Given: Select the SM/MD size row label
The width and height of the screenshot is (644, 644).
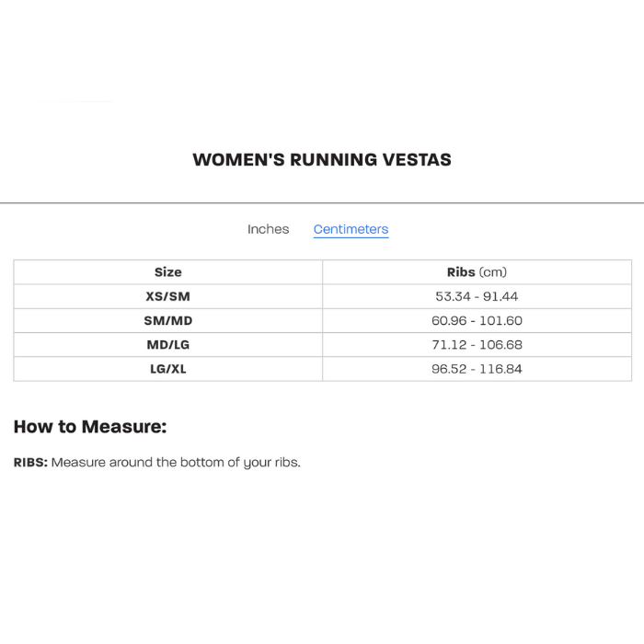Looking at the screenshot, I should point(167,320).
